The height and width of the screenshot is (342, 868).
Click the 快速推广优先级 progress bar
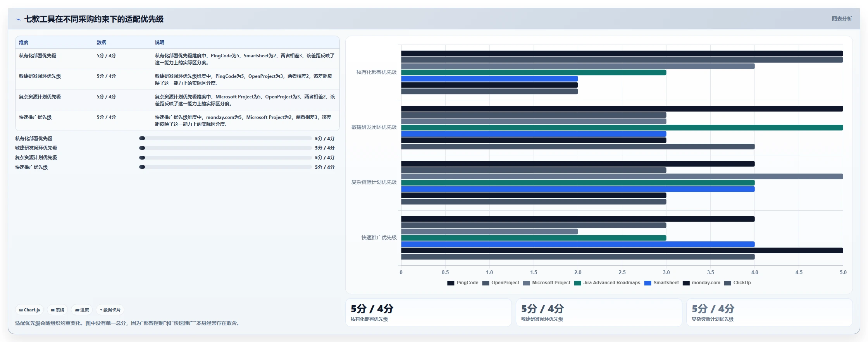coord(225,167)
